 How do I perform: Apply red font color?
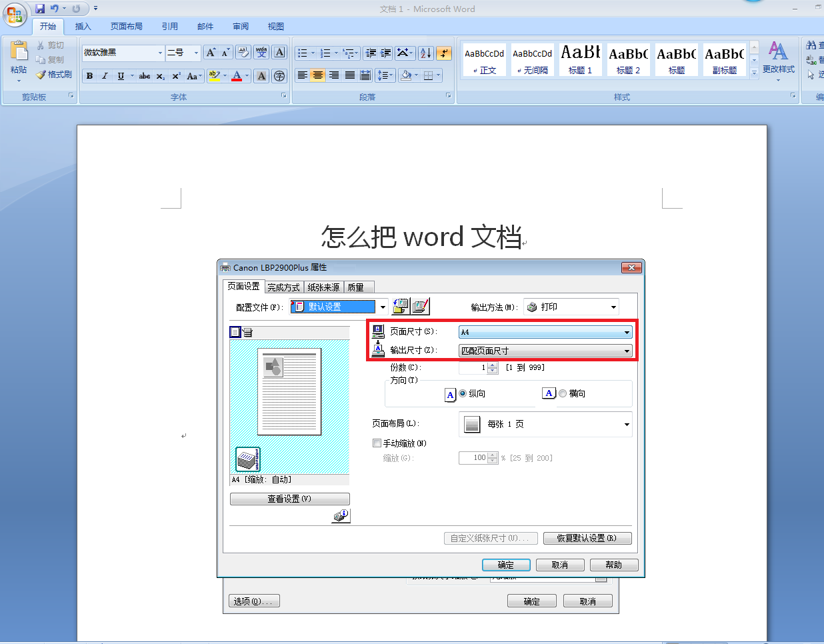[237, 76]
